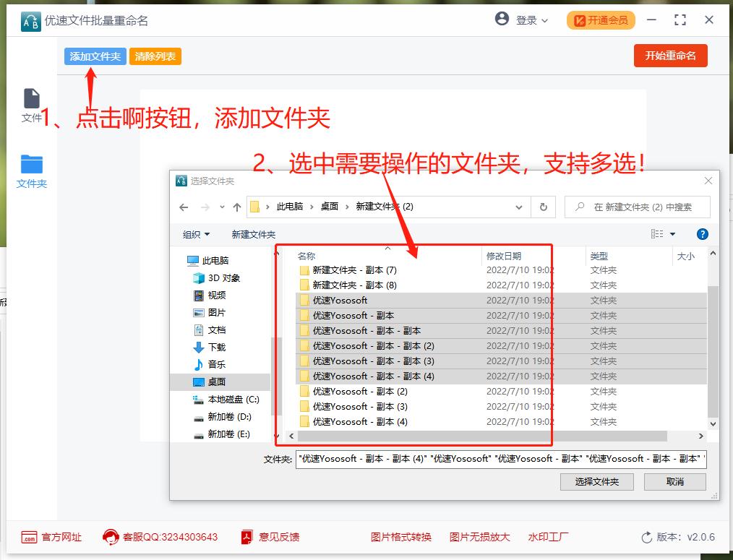
Task: Expand the address bar history dropdown
Action: (519, 207)
